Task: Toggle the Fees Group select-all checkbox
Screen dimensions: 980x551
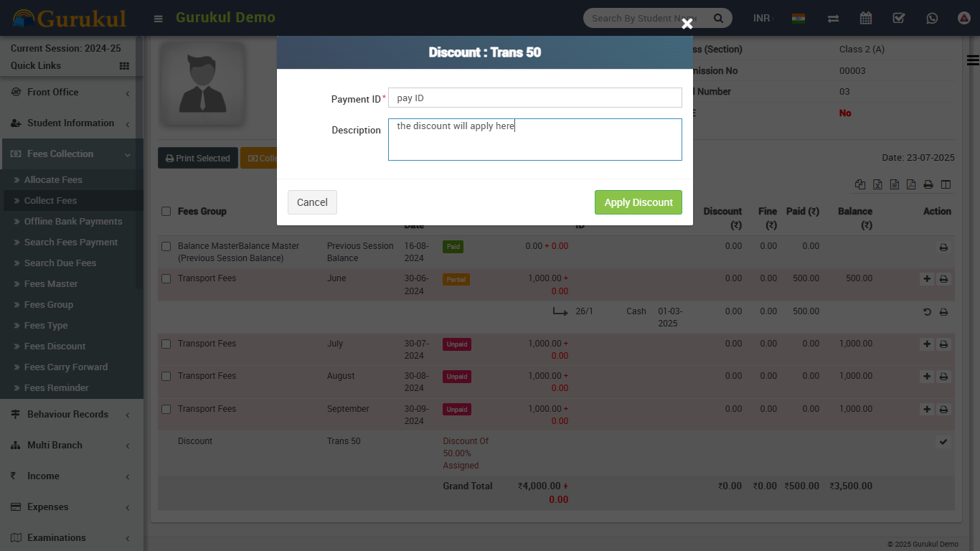Action: (x=166, y=212)
